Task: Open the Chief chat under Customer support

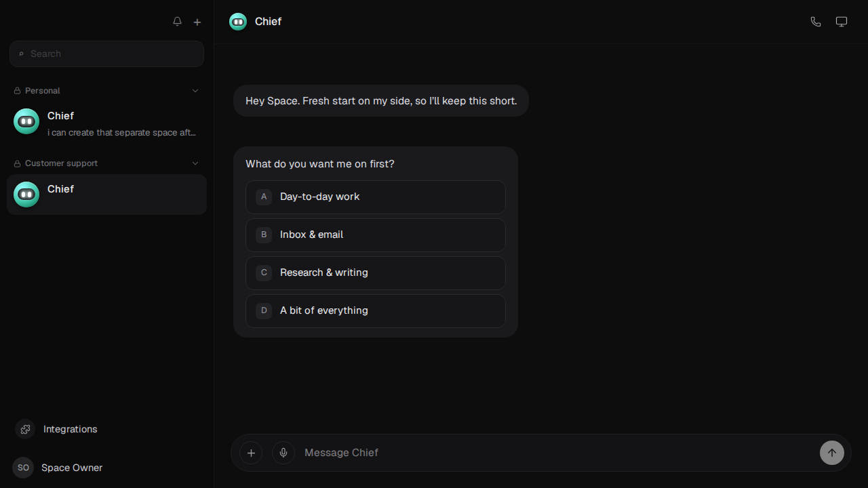Action: (106, 195)
